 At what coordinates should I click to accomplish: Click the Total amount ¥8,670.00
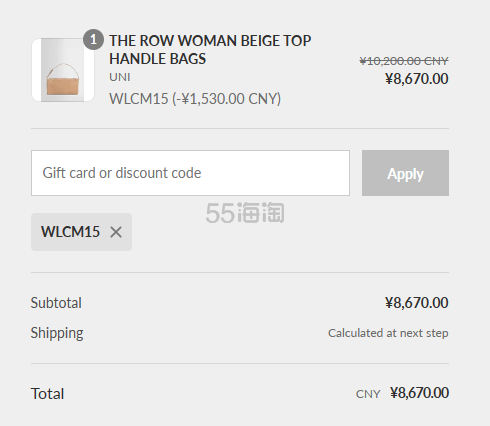pyautogui.click(x=419, y=393)
